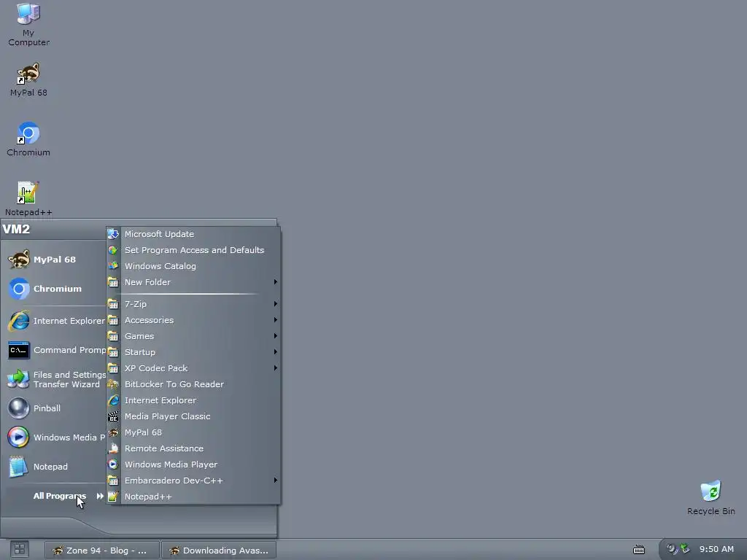Click the 9:50 AM clock
This screenshot has height=560, width=747.
(716, 549)
